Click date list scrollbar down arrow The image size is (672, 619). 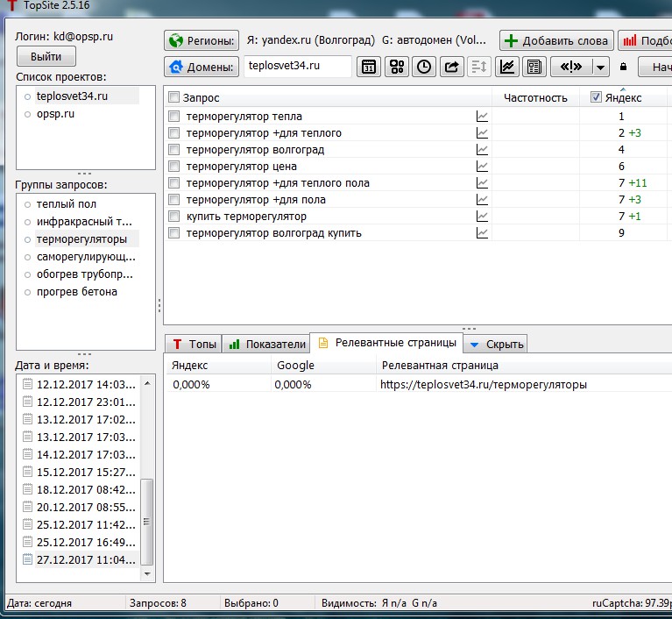click(x=147, y=573)
